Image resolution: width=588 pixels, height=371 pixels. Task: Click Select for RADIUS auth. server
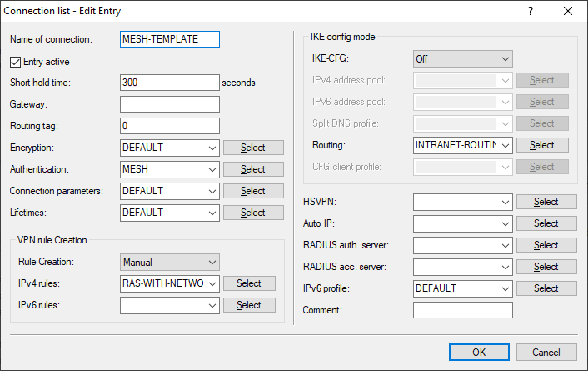coord(546,245)
